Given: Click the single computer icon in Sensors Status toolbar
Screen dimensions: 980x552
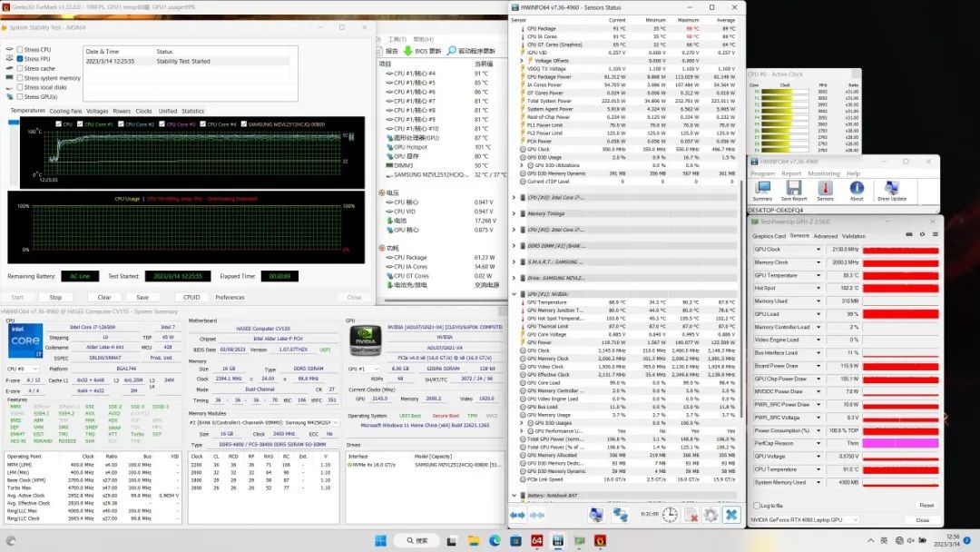Looking at the screenshot, I should tap(596, 515).
